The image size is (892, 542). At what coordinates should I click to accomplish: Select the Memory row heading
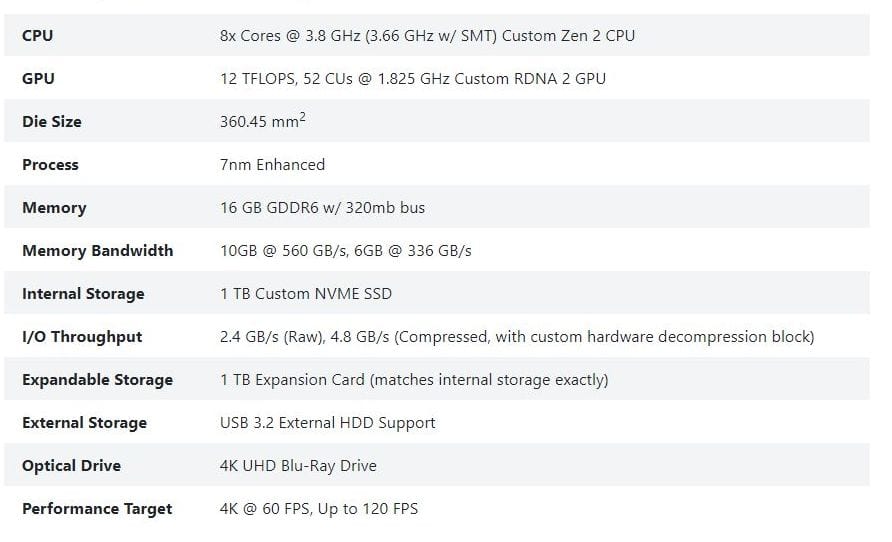54,208
